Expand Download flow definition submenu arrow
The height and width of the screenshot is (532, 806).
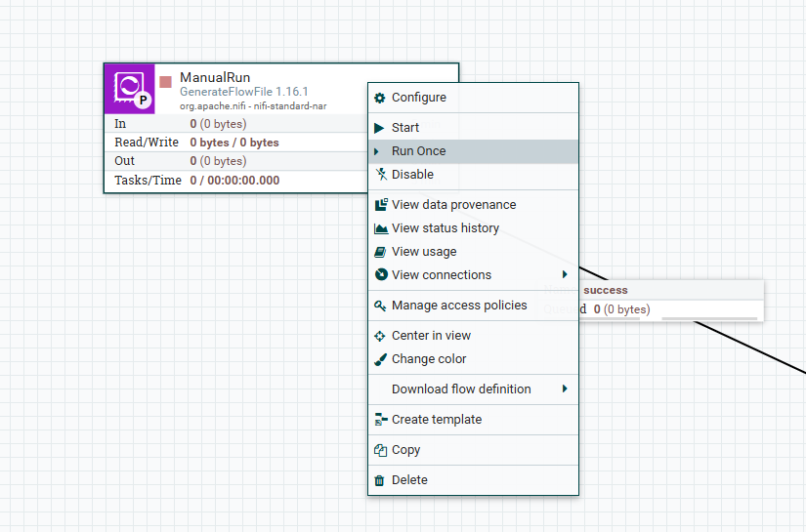click(565, 389)
